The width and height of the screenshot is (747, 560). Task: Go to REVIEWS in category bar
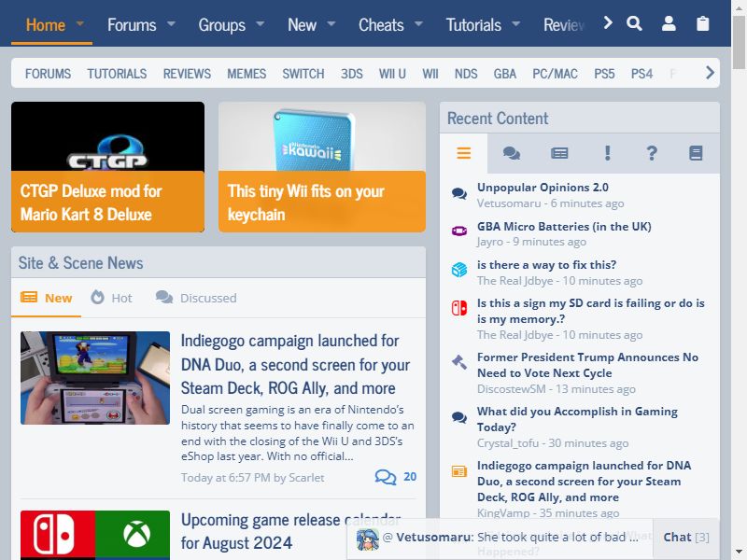(x=187, y=74)
